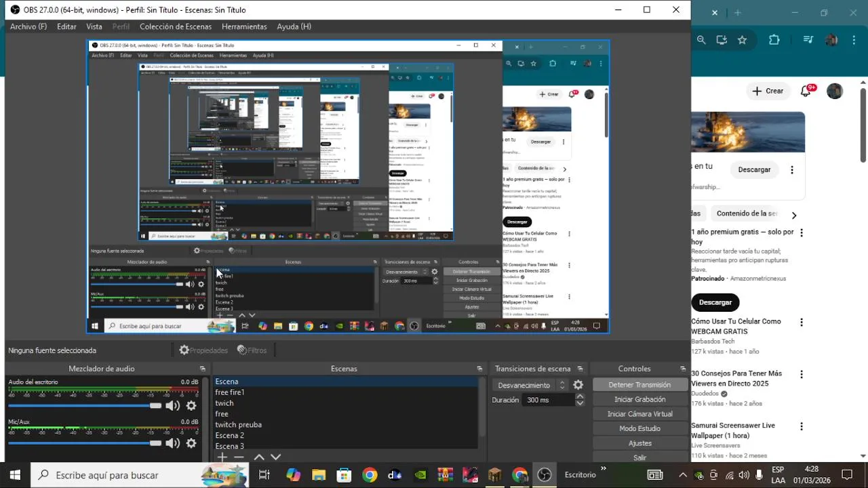Open Ayuda (H) menu
This screenshot has height=488, width=868.
(x=294, y=26)
